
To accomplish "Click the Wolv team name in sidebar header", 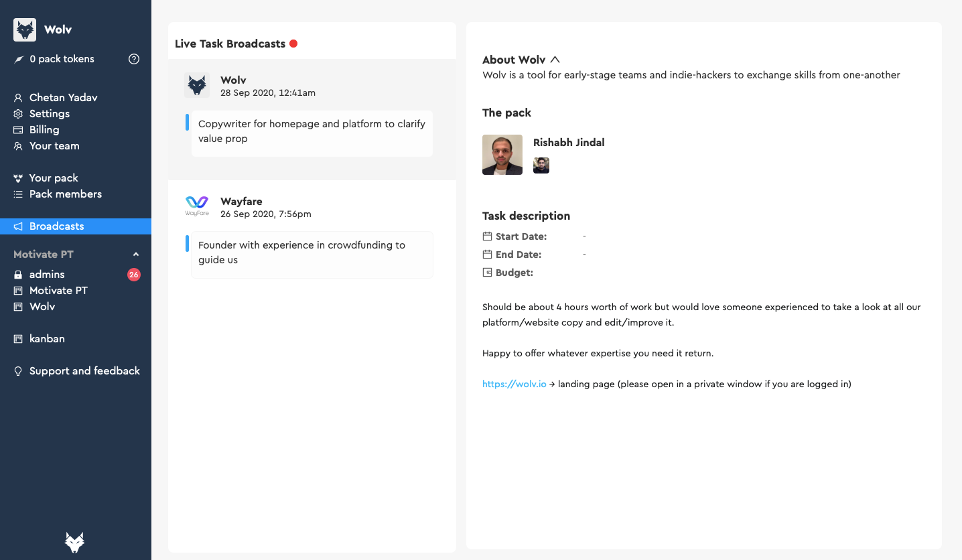I will click(58, 29).
